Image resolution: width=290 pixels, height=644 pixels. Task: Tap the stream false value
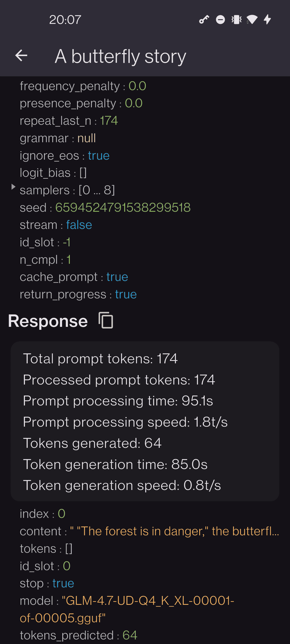coord(79,225)
